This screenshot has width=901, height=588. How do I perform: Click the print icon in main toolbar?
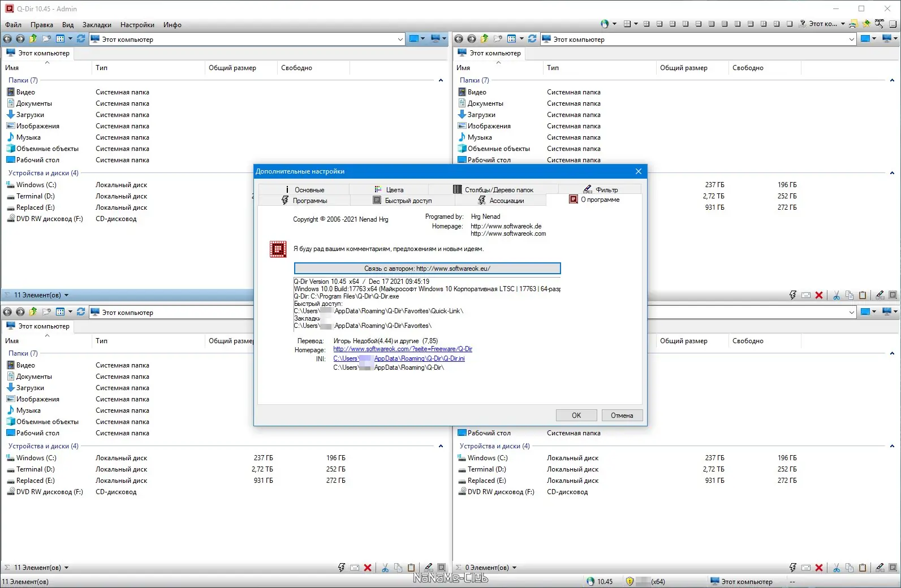pyautogui.click(x=853, y=24)
